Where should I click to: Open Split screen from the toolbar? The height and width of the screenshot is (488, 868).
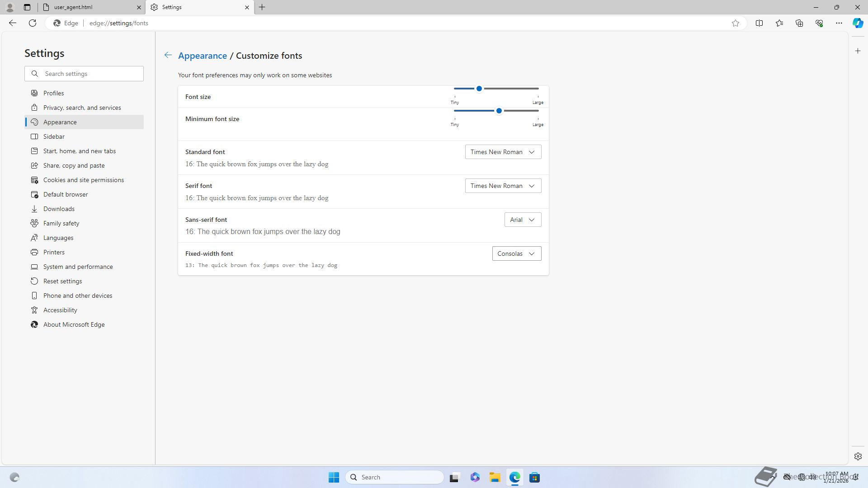(759, 23)
